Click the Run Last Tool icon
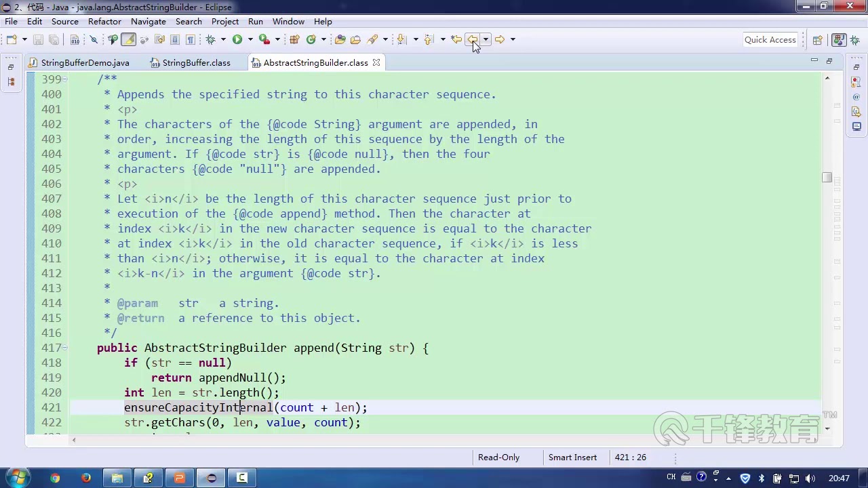The height and width of the screenshot is (488, 868). (x=264, y=39)
